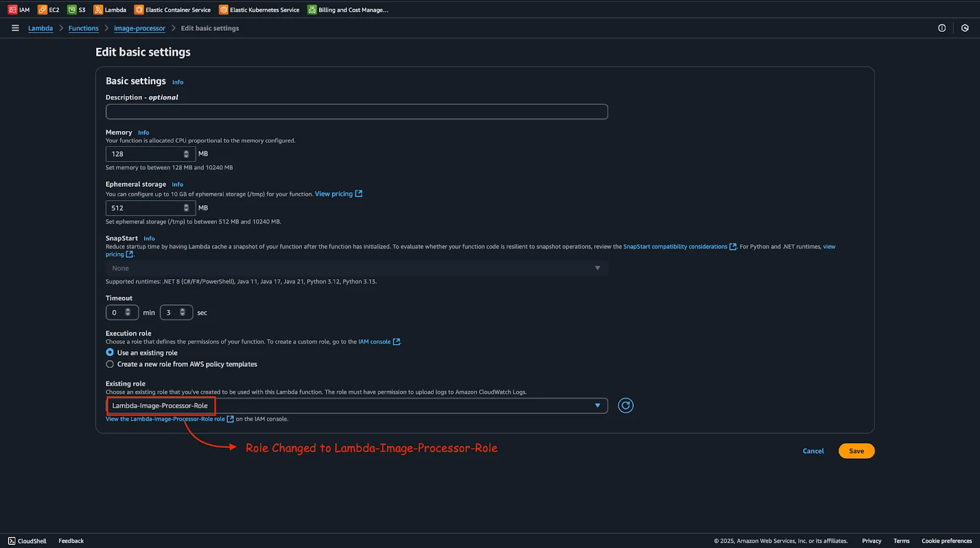Screen dimensions: 980x548
Task: Adjust the Timeout minutes stepper
Action: click(127, 312)
